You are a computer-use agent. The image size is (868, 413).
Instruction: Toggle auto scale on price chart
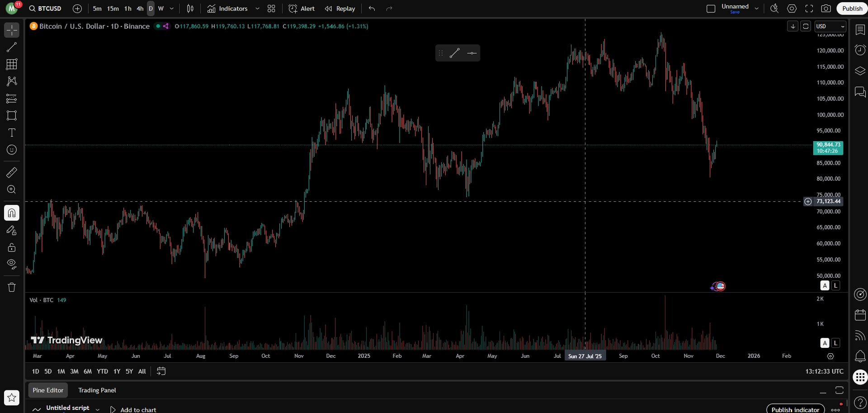[825, 285]
